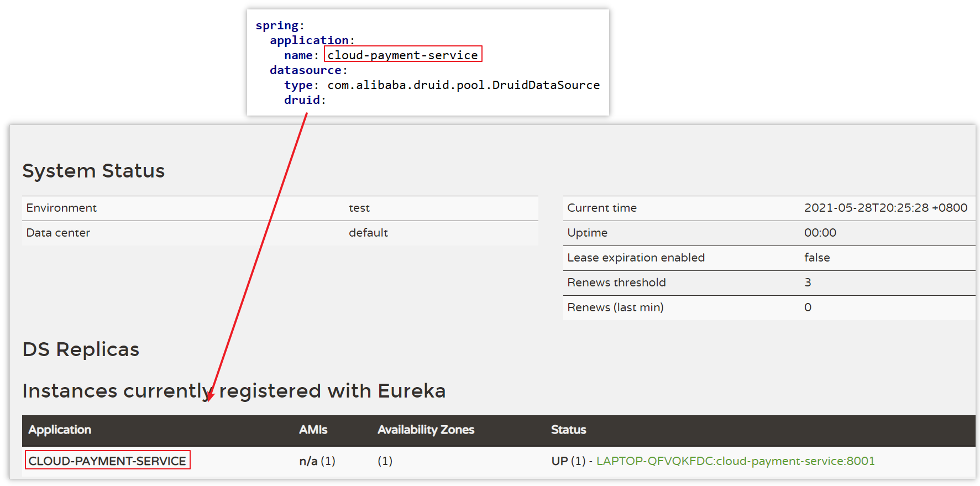Click the datasource: key in YAML

tap(308, 70)
